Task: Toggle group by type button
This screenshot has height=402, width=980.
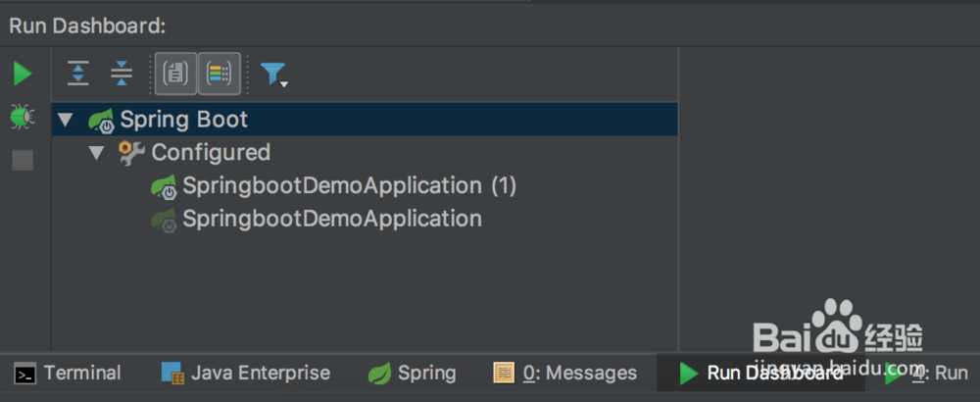Action: [176, 74]
